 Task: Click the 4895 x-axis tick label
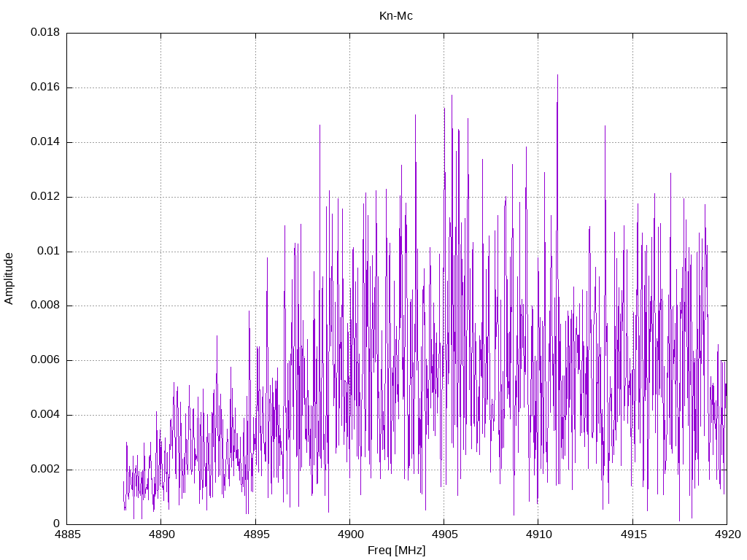[x=255, y=534]
